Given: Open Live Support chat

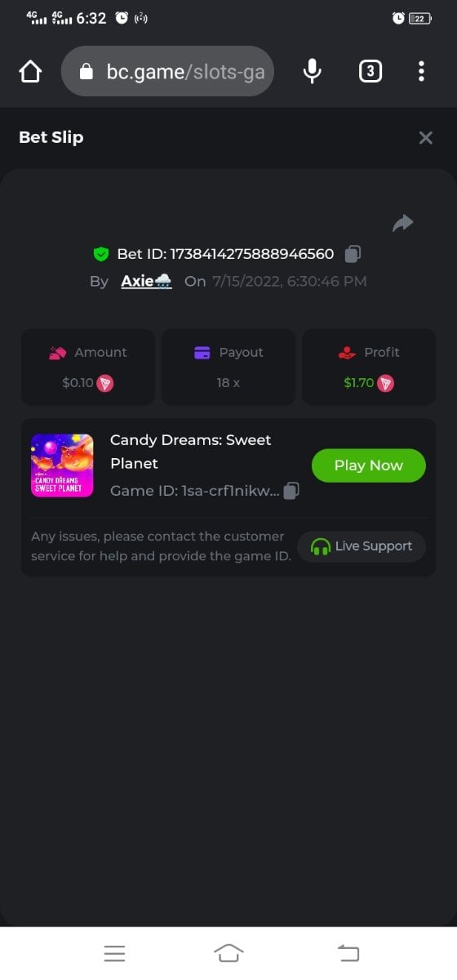Looking at the screenshot, I should [362, 546].
